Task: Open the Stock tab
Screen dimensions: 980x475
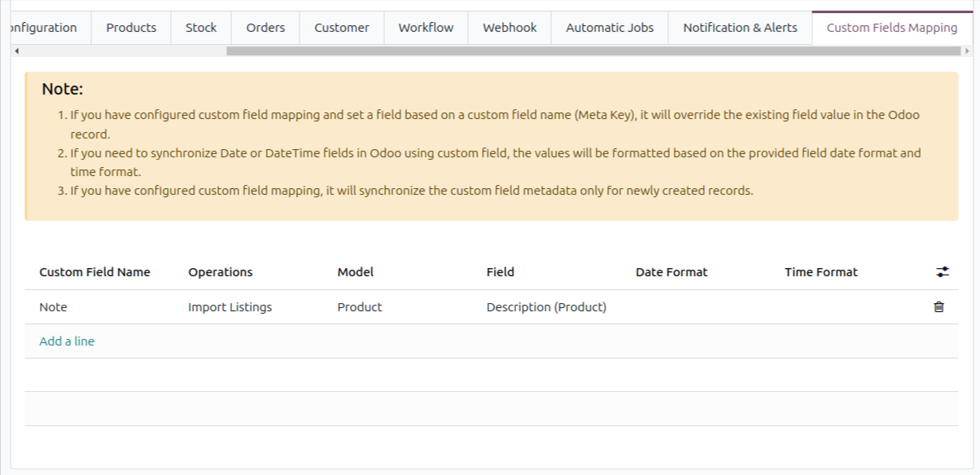Action: [x=201, y=28]
